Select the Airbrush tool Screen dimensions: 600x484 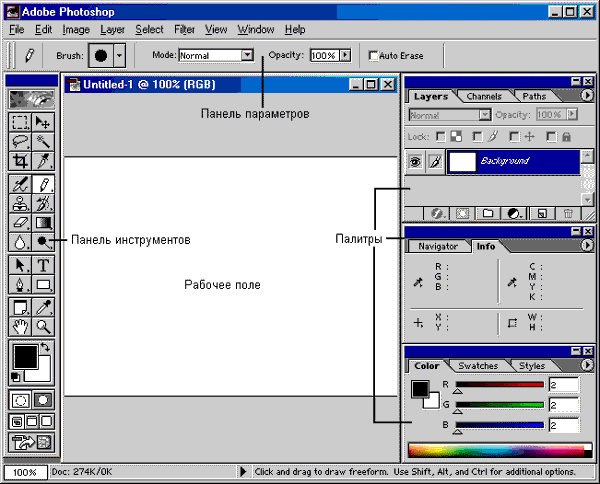[20, 184]
